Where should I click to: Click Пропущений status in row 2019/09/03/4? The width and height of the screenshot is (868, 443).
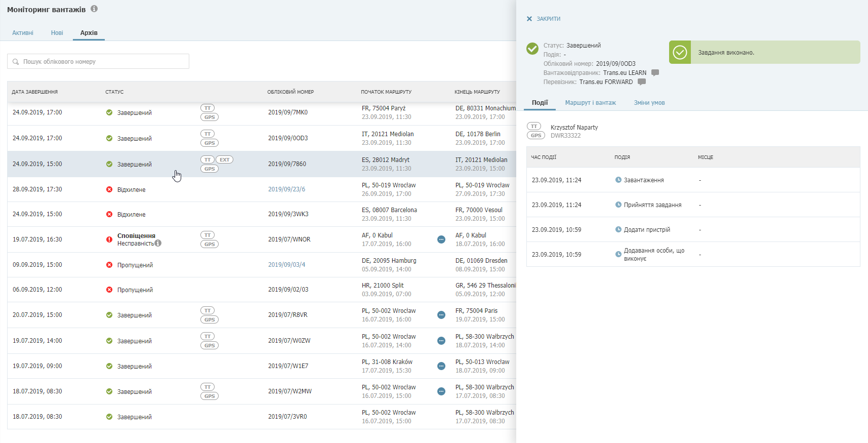click(x=135, y=265)
